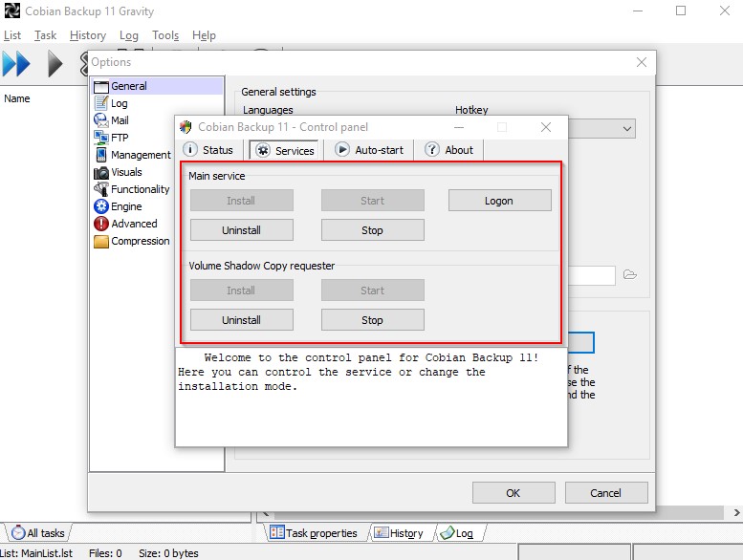Select the Mail icon in Options list
The height and width of the screenshot is (560, 743).
(101, 120)
